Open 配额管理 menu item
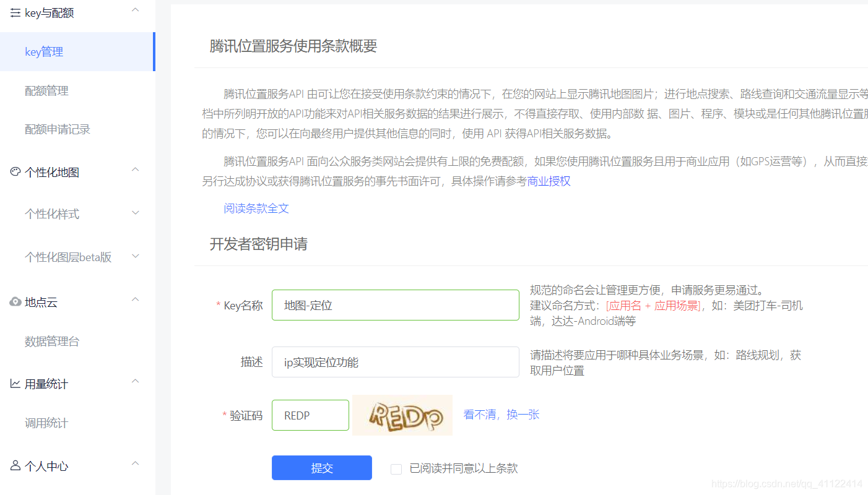Viewport: 868px width, 495px height. (x=46, y=91)
